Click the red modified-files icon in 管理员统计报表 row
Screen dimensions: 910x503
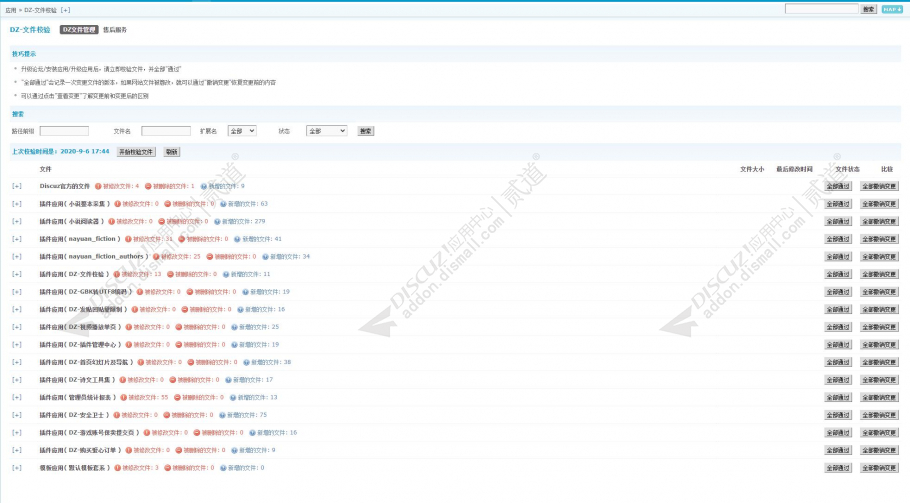124,397
